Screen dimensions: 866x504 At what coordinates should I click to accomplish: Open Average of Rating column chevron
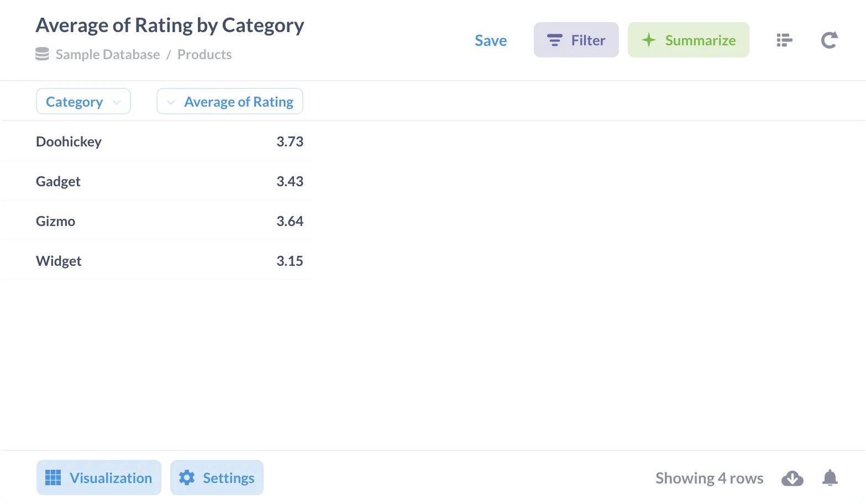(x=171, y=102)
